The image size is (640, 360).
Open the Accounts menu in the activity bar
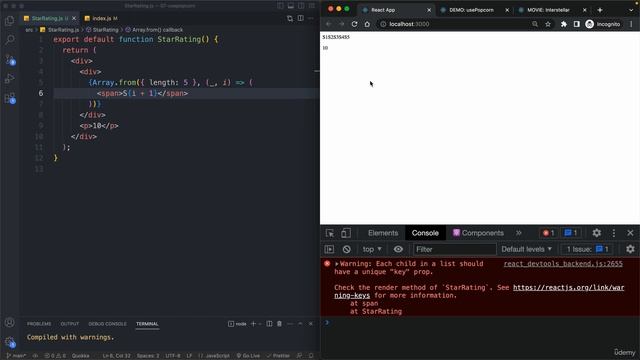point(9,322)
